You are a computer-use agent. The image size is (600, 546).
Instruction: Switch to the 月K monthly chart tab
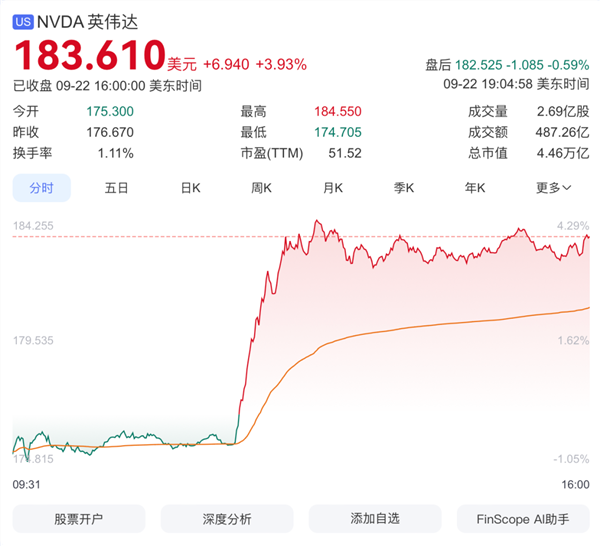[x=333, y=188]
